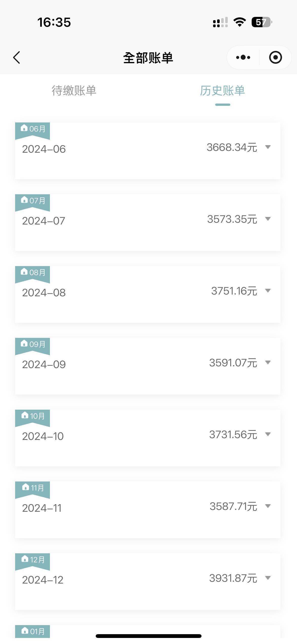Tap the 01月 month tag
Screen dimensions: 297x644
pos(32,631)
